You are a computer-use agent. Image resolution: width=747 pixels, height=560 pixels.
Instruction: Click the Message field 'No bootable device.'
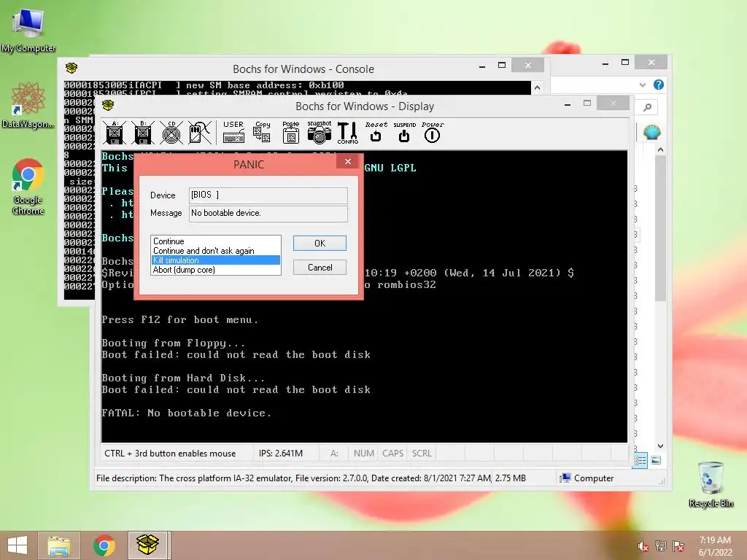coord(268,214)
